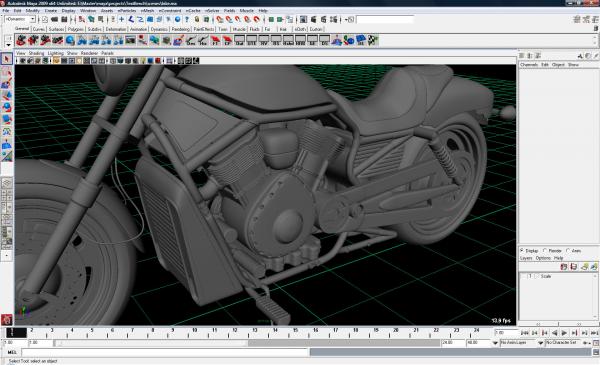
Task: Open the Modify menu
Action: [33, 11]
